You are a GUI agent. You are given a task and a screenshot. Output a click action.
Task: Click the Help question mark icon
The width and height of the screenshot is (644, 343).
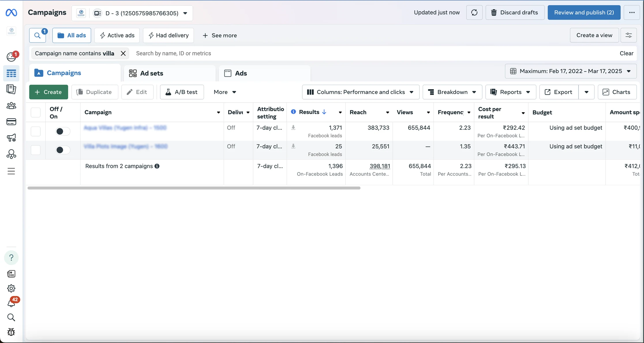point(11,257)
